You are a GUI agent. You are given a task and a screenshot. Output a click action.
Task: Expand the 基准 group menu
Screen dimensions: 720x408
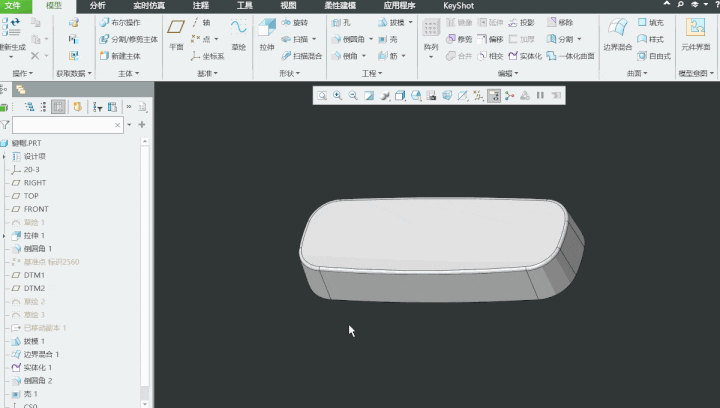click(208, 73)
